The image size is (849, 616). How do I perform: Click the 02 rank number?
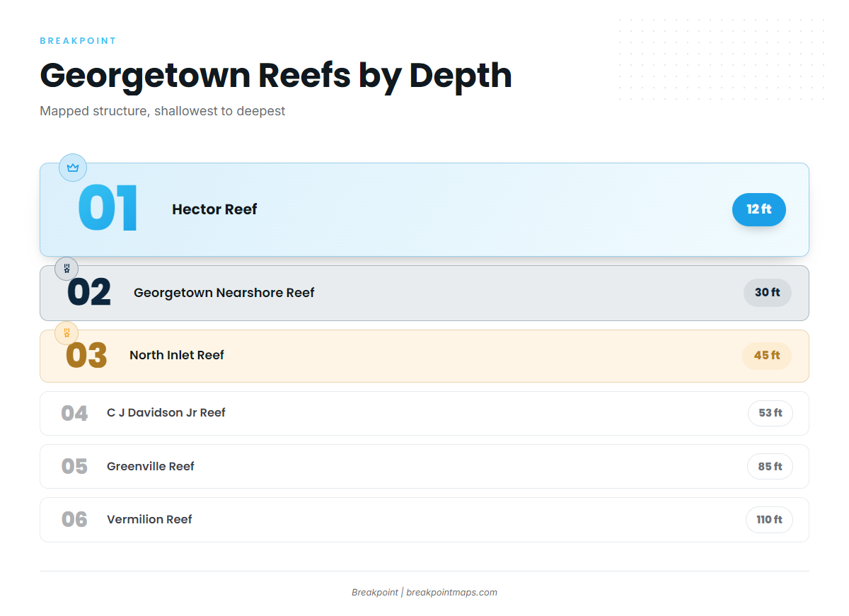(x=89, y=293)
